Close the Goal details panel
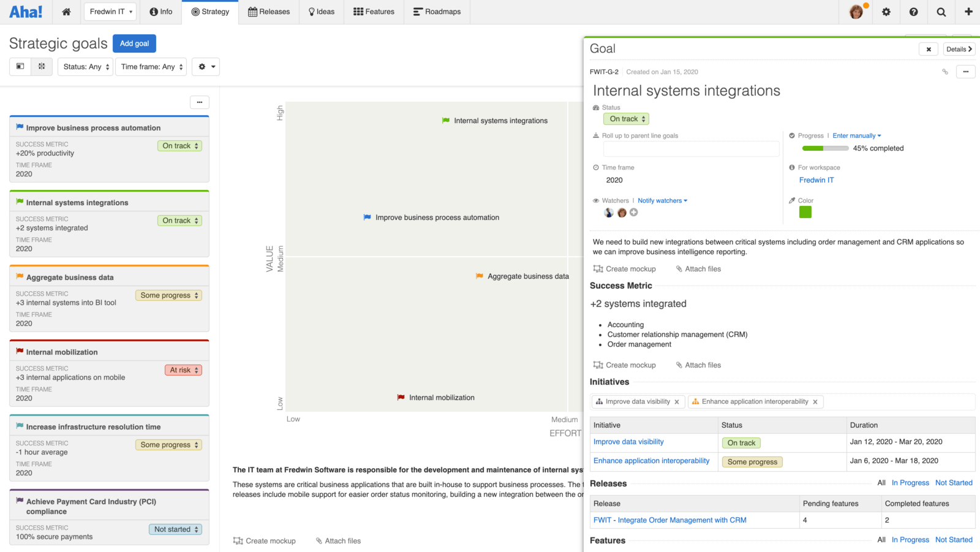Image resolution: width=980 pixels, height=552 pixels. [929, 49]
